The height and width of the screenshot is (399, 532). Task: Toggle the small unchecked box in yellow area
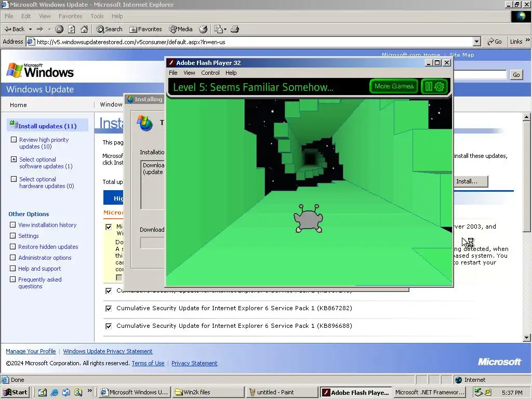point(119,277)
